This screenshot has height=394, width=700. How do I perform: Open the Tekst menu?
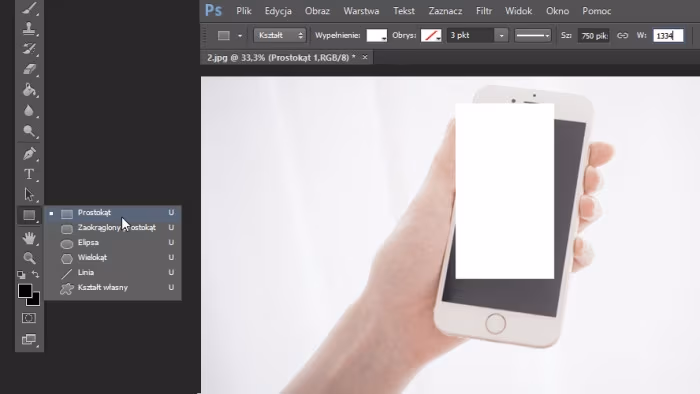[x=404, y=11]
